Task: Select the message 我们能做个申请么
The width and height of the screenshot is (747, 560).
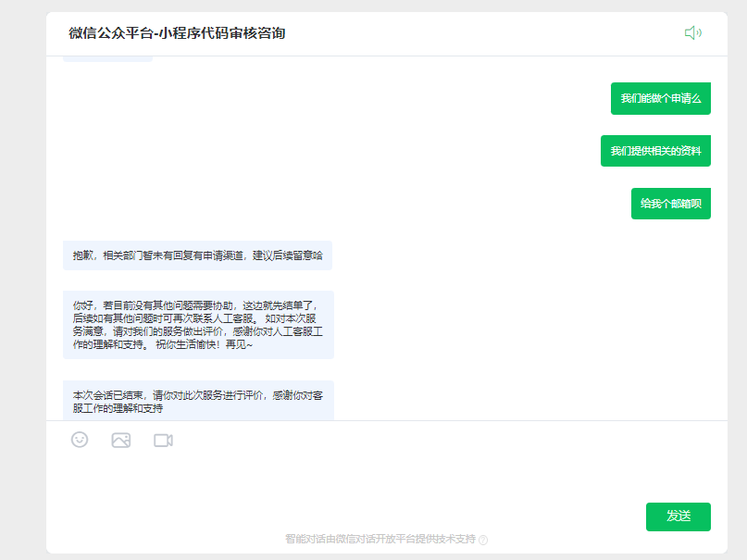Action: pyautogui.click(x=661, y=98)
